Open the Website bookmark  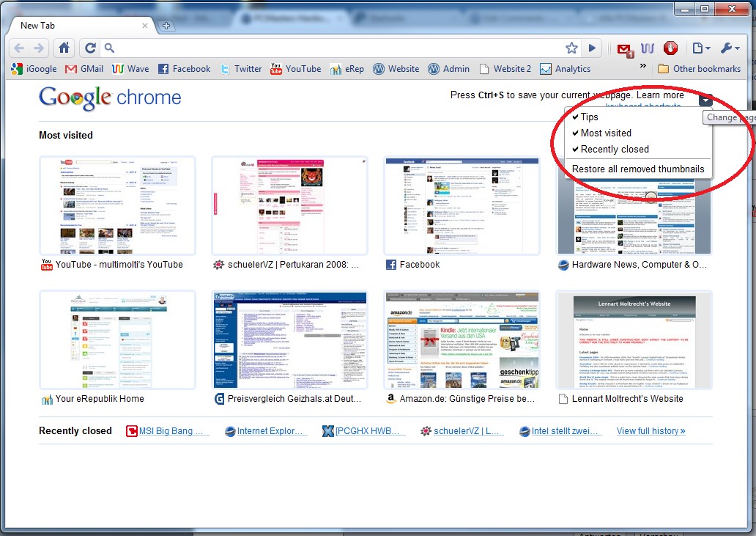click(x=396, y=69)
